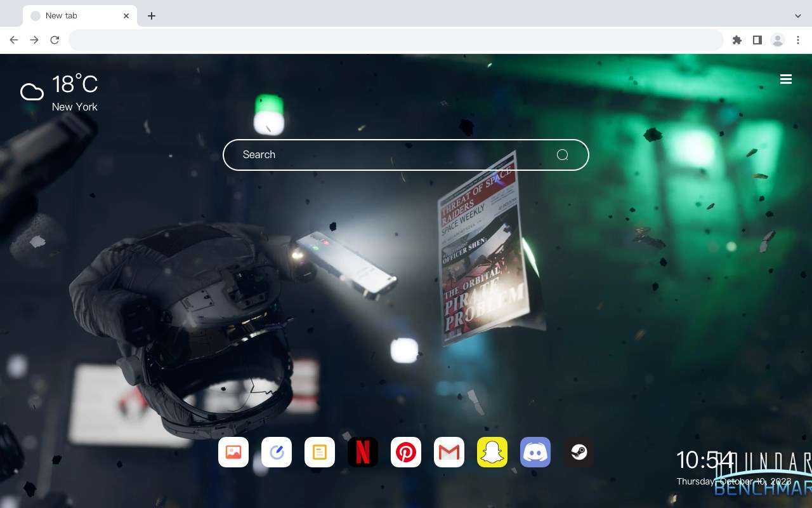Launch the Netflix shortcut

tap(363, 452)
